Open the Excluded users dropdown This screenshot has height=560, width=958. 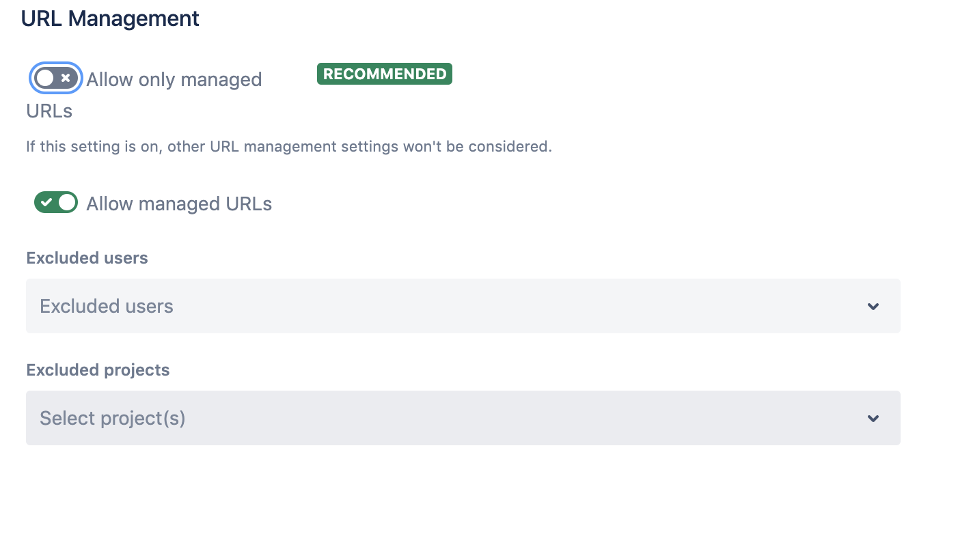(x=462, y=306)
